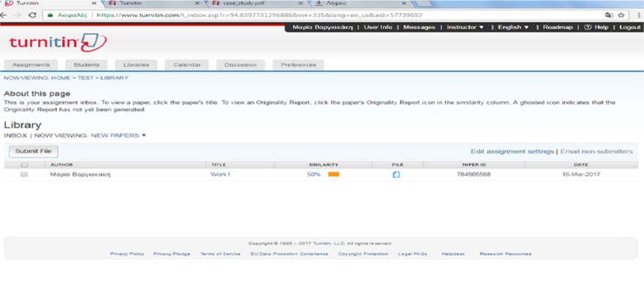644x298 pixels.
Task: Click the Submit File button
Action: tap(33, 152)
